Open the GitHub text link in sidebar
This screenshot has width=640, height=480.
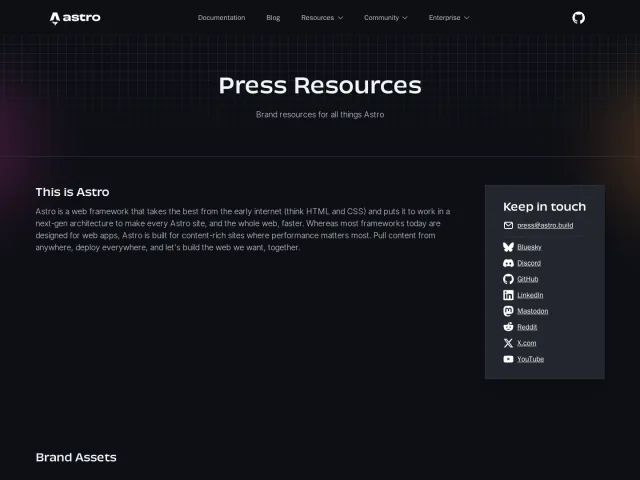[528, 279]
